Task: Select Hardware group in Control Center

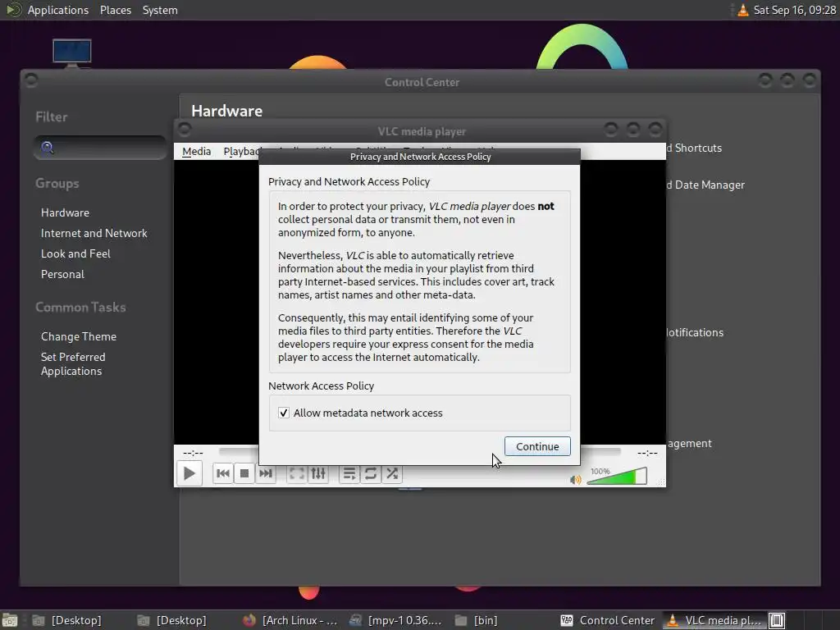Action: [x=66, y=212]
